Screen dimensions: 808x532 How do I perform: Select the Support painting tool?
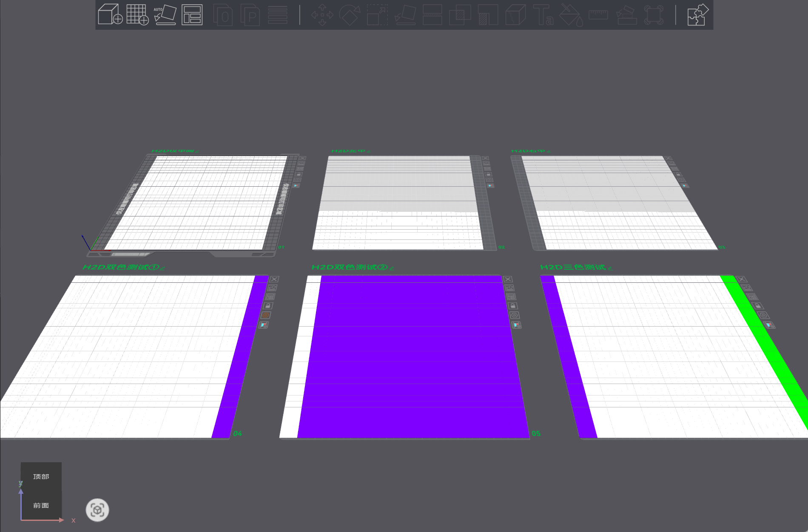click(488, 14)
